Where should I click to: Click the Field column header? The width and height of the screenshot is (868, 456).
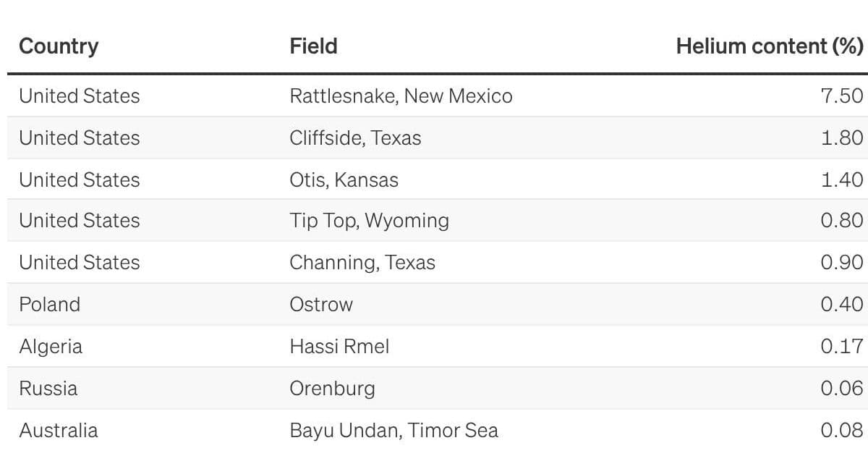(313, 46)
